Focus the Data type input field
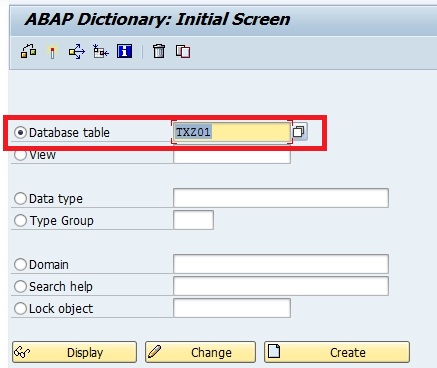The image size is (437, 368). [281, 198]
